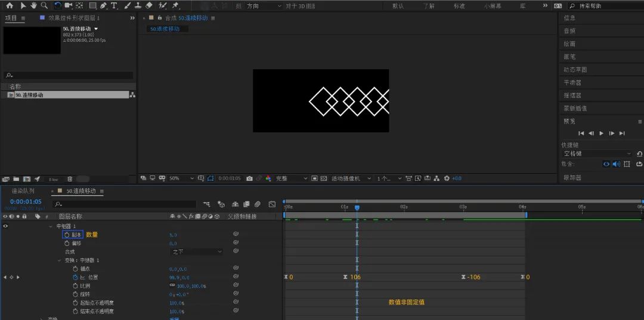This screenshot has width=644, height=320.
Task: Open the 空格键 shortcut dropdown
Action: [597, 153]
